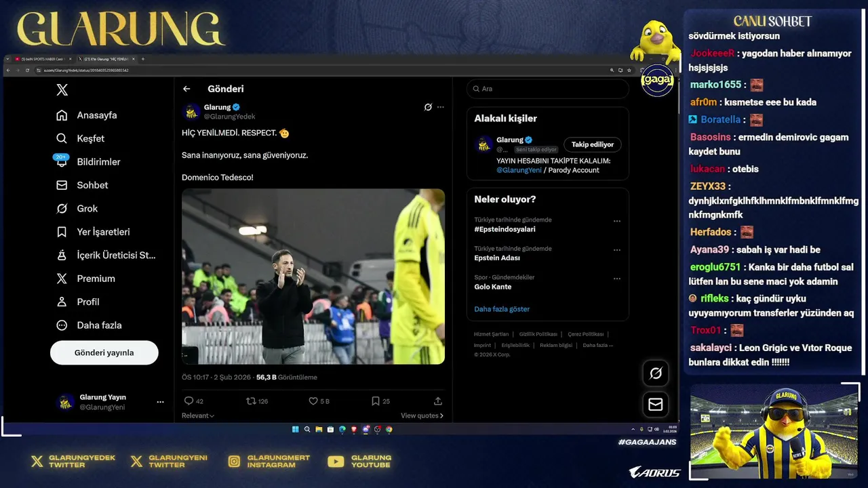
Task: Open the @GlarungYeni link in bio
Action: click(x=519, y=170)
